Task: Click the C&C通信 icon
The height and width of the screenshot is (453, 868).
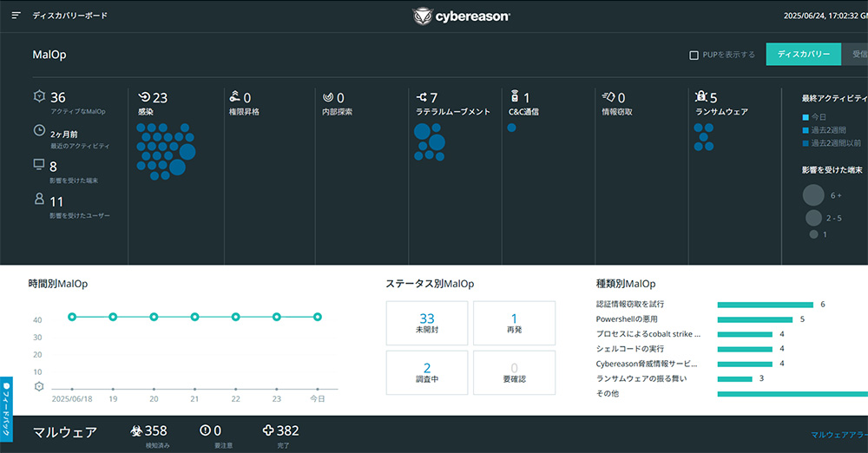Action: (x=514, y=95)
